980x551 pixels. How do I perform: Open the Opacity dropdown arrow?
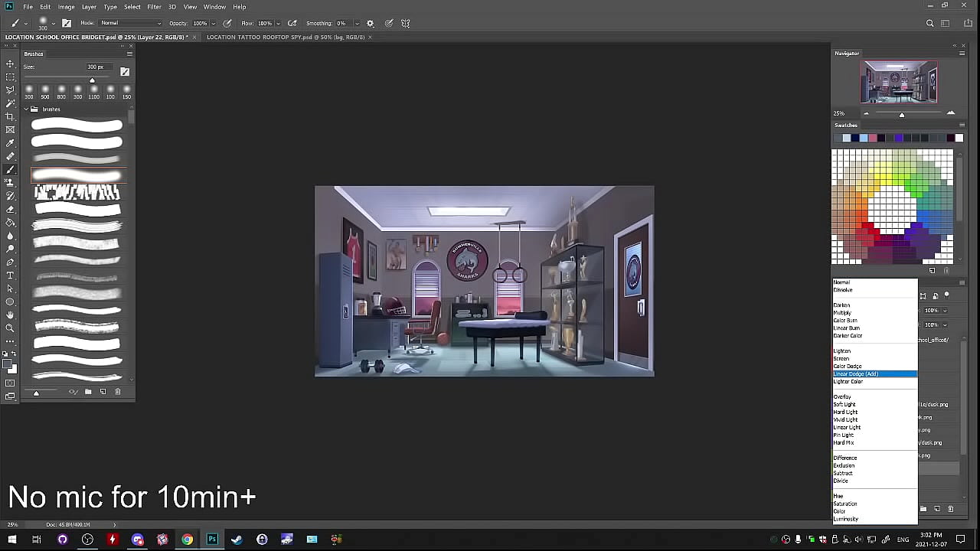click(214, 24)
